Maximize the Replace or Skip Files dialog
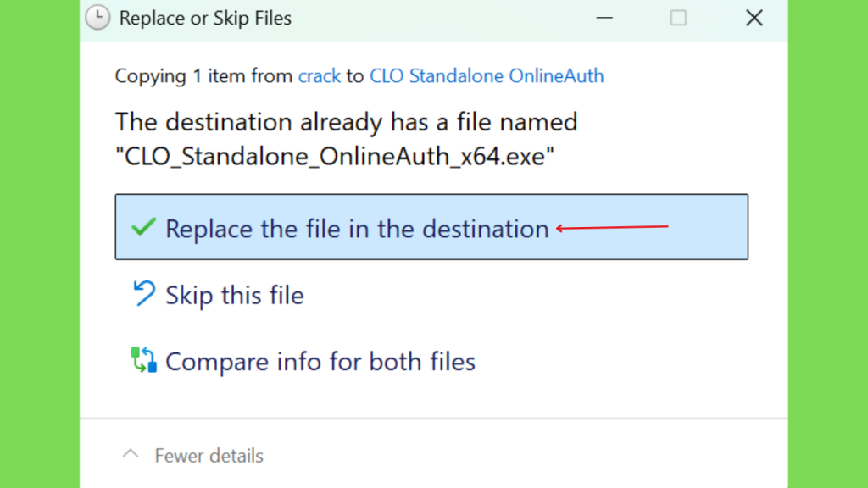The image size is (868, 488). click(679, 19)
